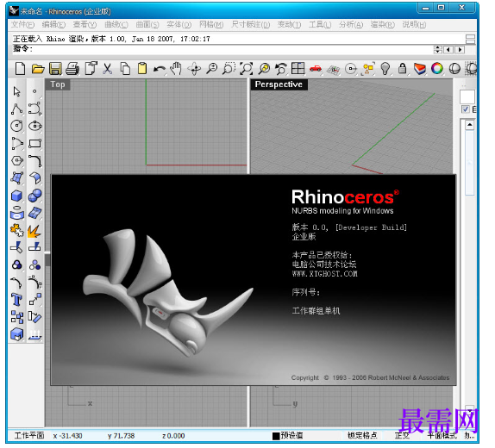495x448 pixels.
Task: Open the 预设值 layer selector
Action: (287, 435)
